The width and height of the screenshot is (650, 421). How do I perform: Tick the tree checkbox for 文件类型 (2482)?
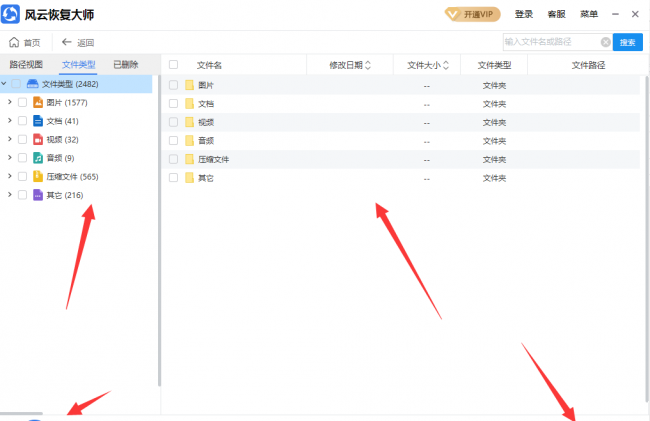pos(16,84)
